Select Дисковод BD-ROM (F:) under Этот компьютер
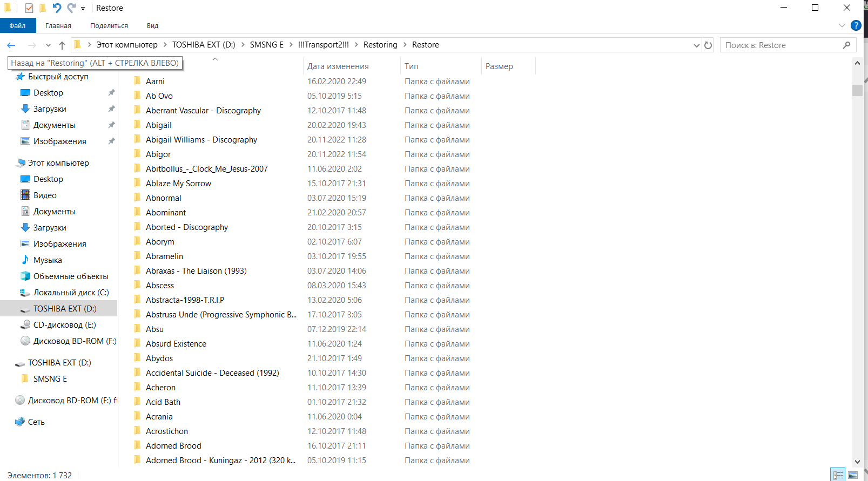This screenshot has width=868, height=481. coord(75,341)
